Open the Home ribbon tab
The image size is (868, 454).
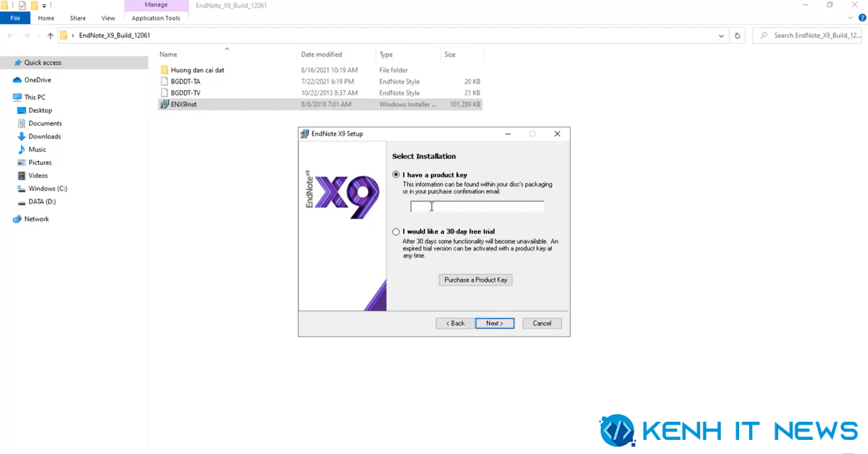click(46, 18)
